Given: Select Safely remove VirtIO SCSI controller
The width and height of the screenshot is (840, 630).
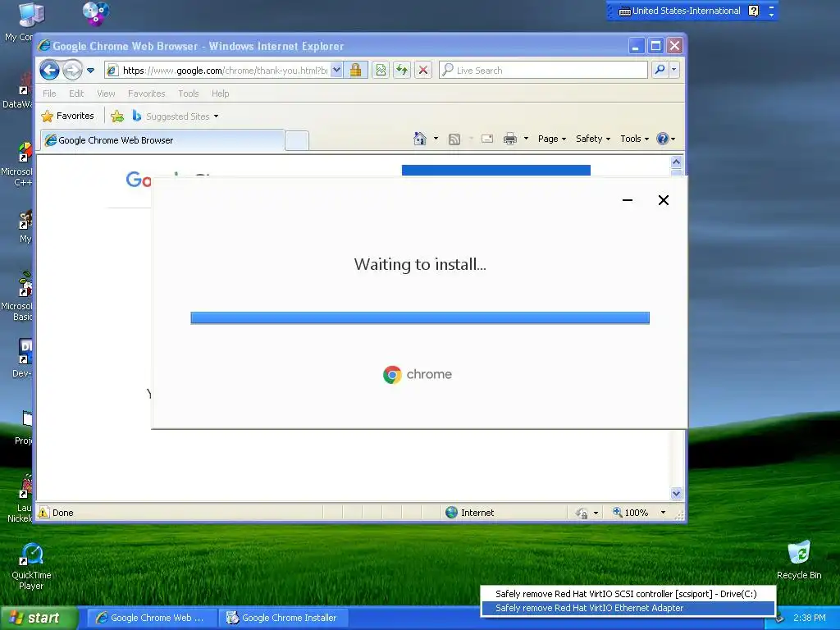Looking at the screenshot, I should click(x=628, y=594).
